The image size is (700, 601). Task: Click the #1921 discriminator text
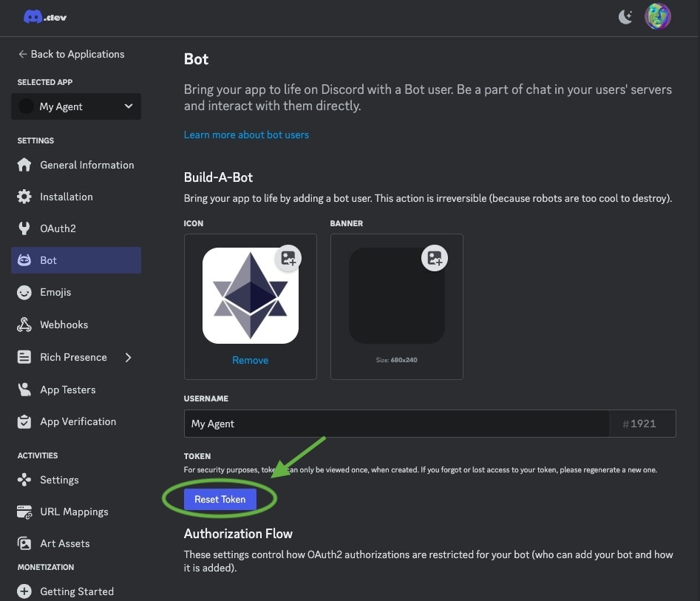(639, 424)
